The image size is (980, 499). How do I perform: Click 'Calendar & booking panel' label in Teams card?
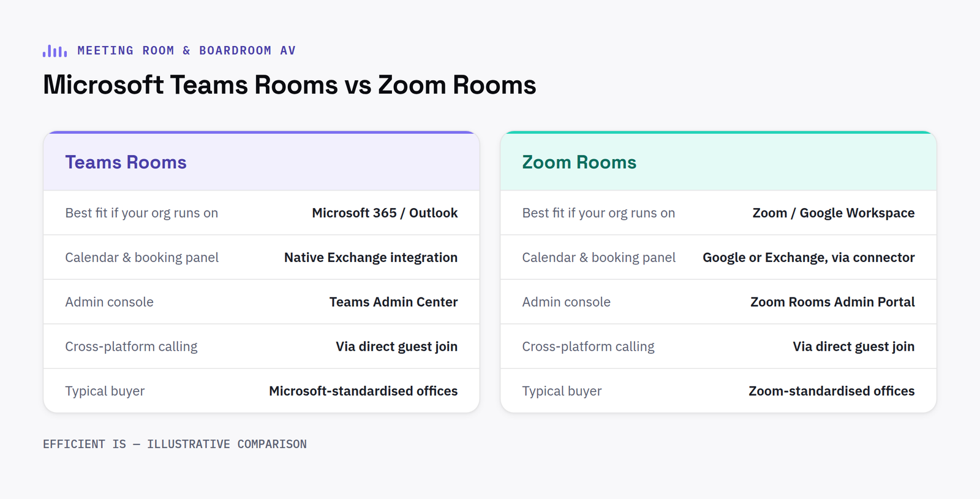click(141, 258)
